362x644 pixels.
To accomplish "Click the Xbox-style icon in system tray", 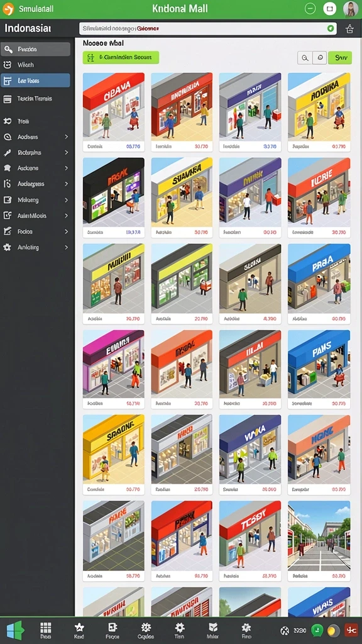I will point(285,630).
